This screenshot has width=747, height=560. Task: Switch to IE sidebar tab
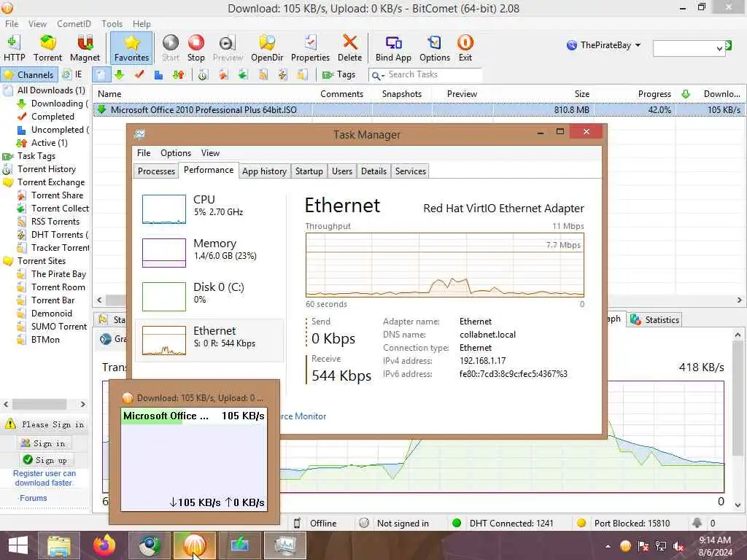point(72,74)
